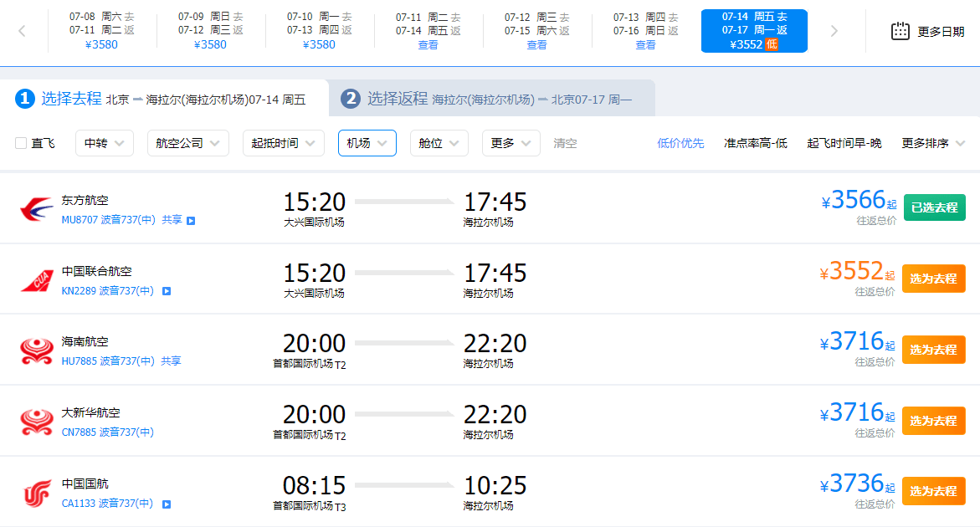This screenshot has width=980, height=527.
Task: Expand the 航空公司 airline filter
Action: (x=187, y=143)
